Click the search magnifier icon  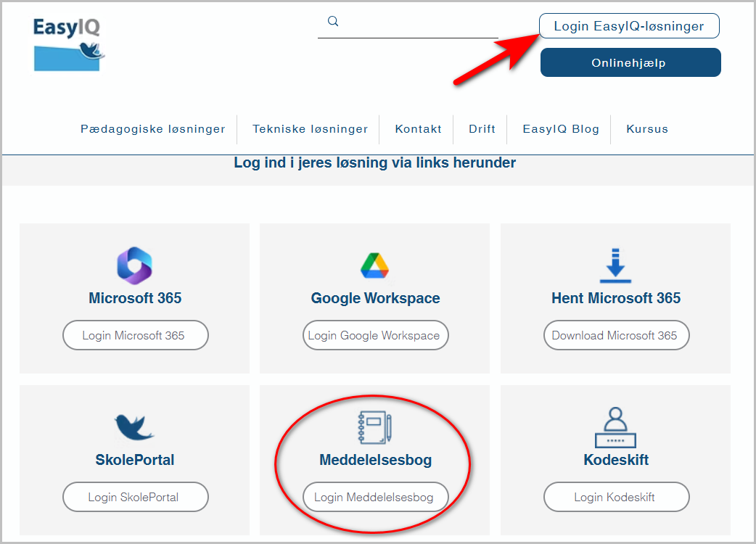coord(333,21)
